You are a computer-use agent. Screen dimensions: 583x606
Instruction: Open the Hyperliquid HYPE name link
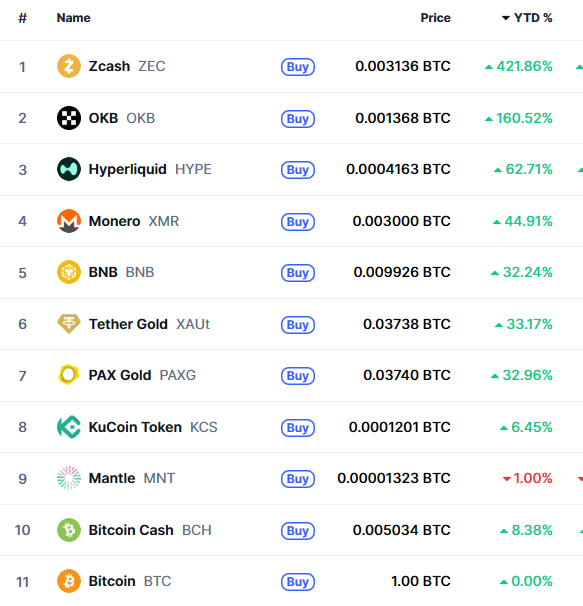150,169
